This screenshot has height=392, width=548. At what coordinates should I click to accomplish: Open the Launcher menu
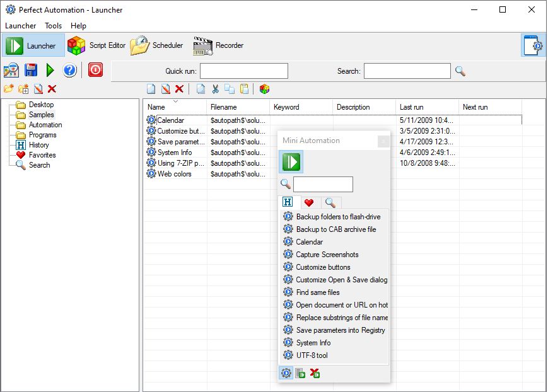pos(21,26)
